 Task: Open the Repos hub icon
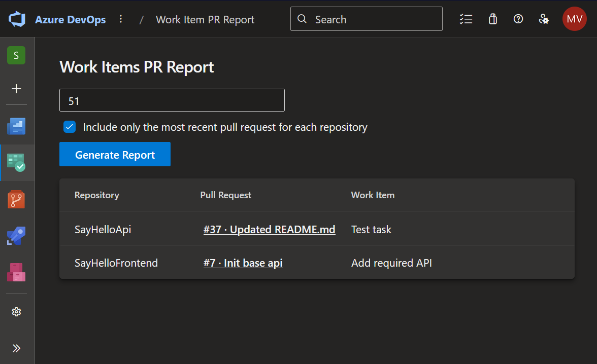pos(16,199)
